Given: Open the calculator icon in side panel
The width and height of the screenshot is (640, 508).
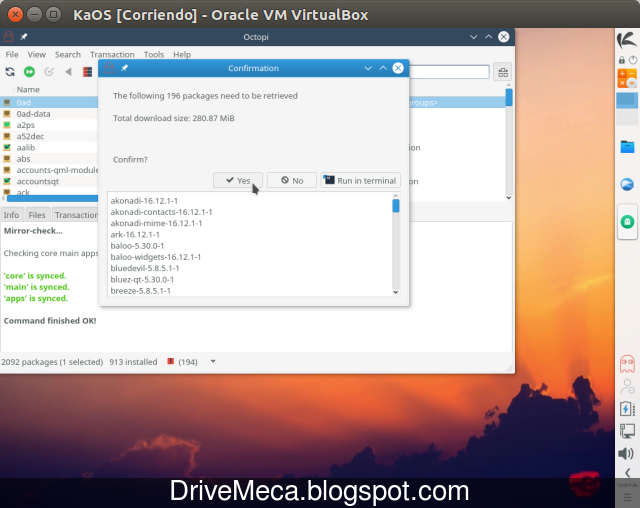Looking at the screenshot, I should (627, 78).
